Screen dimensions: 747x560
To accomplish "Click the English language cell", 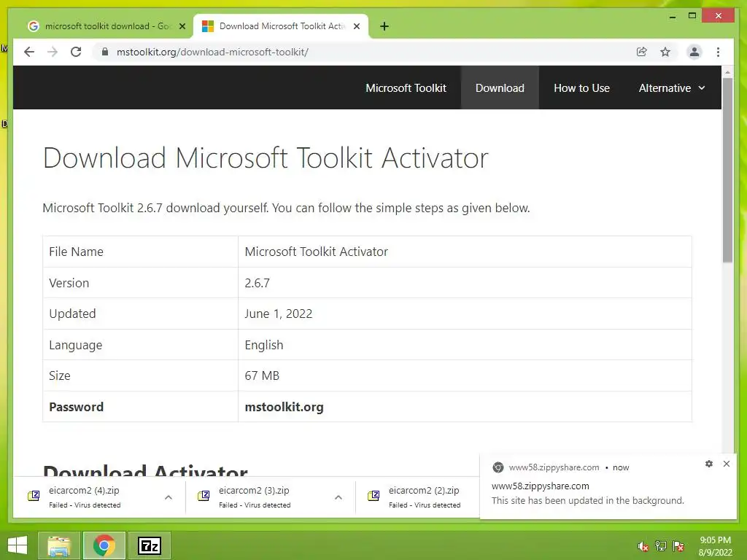I will [x=465, y=345].
